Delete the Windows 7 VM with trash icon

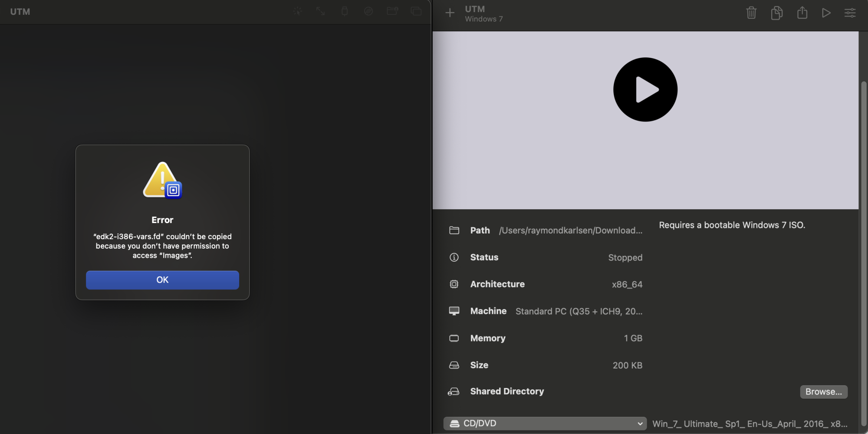751,13
